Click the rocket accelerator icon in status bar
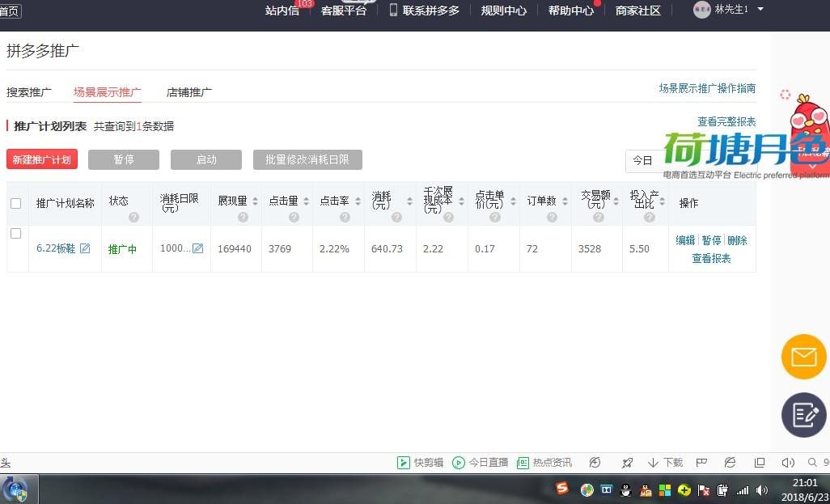 (627, 463)
